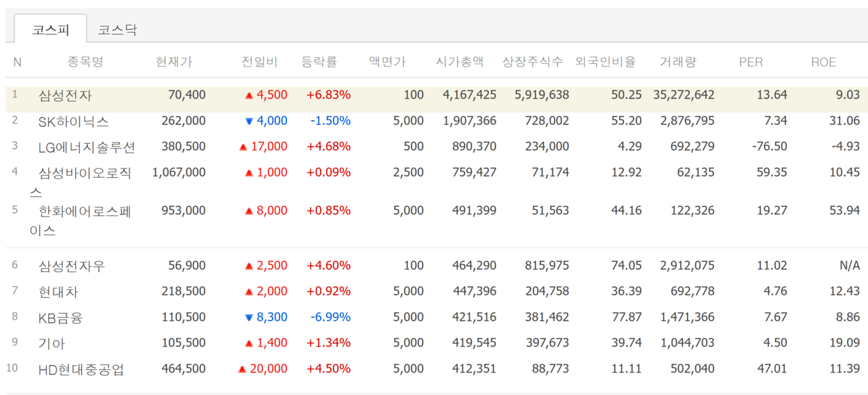Image resolution: width=868 pixels, height=395 pixels.
Task: Click the red up arrow beside 1,000
Action: coord(249,173)
